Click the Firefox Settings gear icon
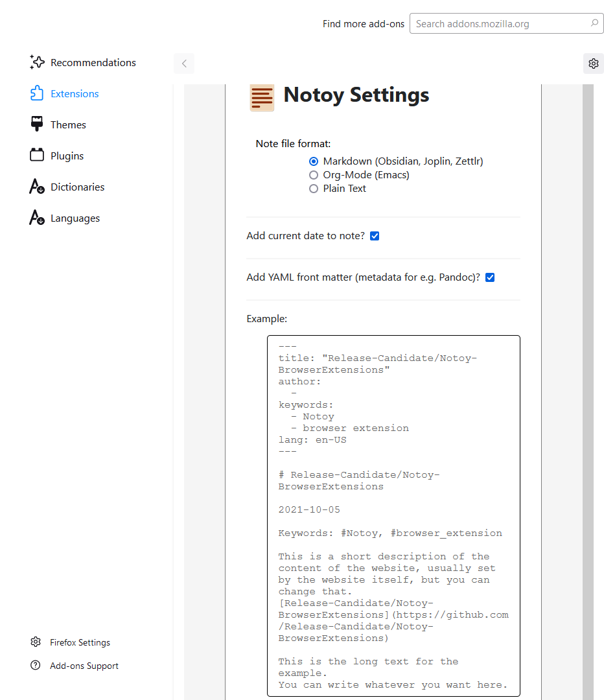 [x=35, y=642]
